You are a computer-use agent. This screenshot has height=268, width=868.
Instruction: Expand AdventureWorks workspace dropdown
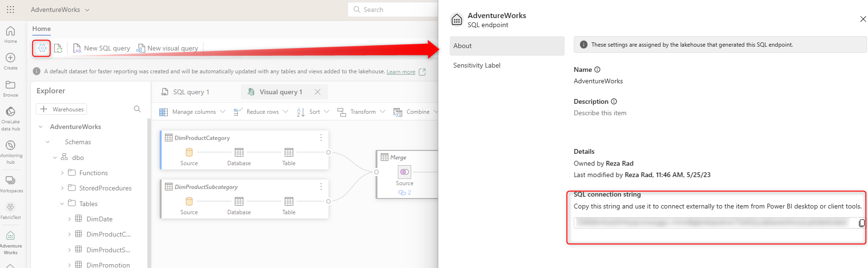tap(87, 10)
